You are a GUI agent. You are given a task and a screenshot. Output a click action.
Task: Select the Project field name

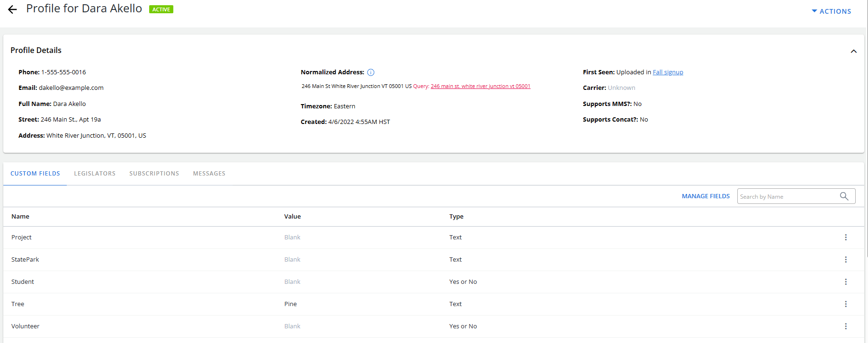(x=21, y=237)
